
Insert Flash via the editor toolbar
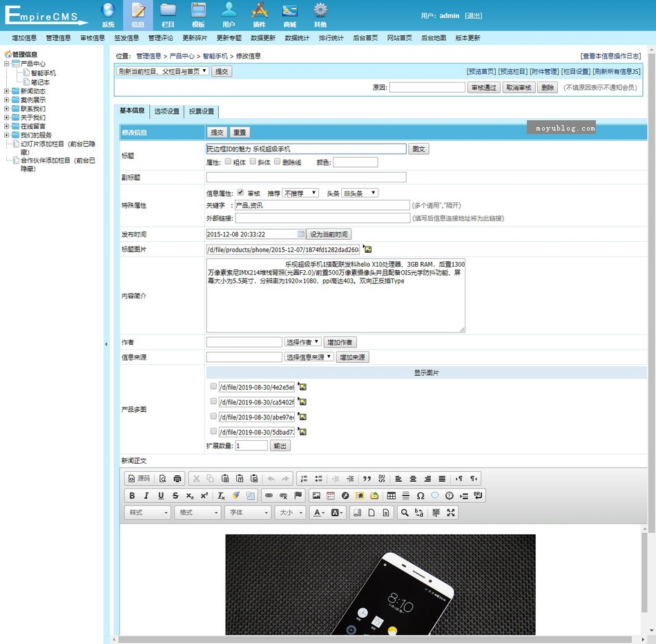tap(345, 495)
